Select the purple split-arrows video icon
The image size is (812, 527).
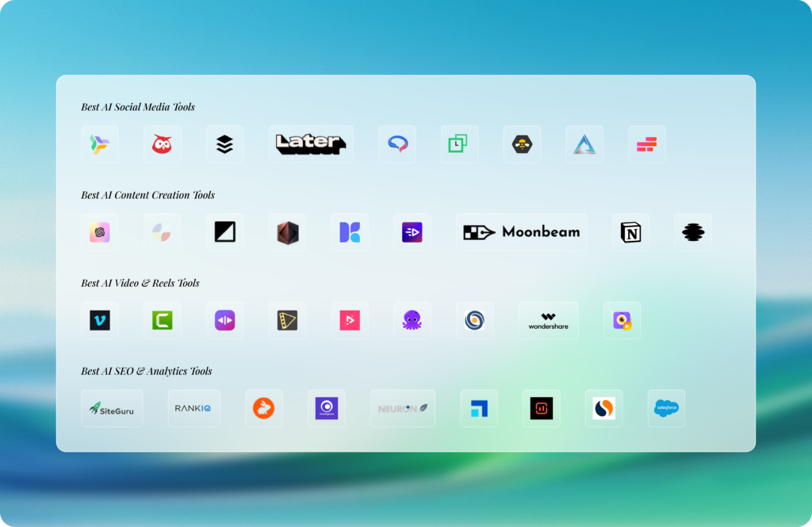tap(224, 320)
